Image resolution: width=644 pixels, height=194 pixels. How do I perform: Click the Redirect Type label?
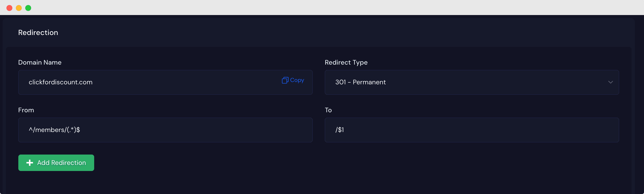(346, 62)
